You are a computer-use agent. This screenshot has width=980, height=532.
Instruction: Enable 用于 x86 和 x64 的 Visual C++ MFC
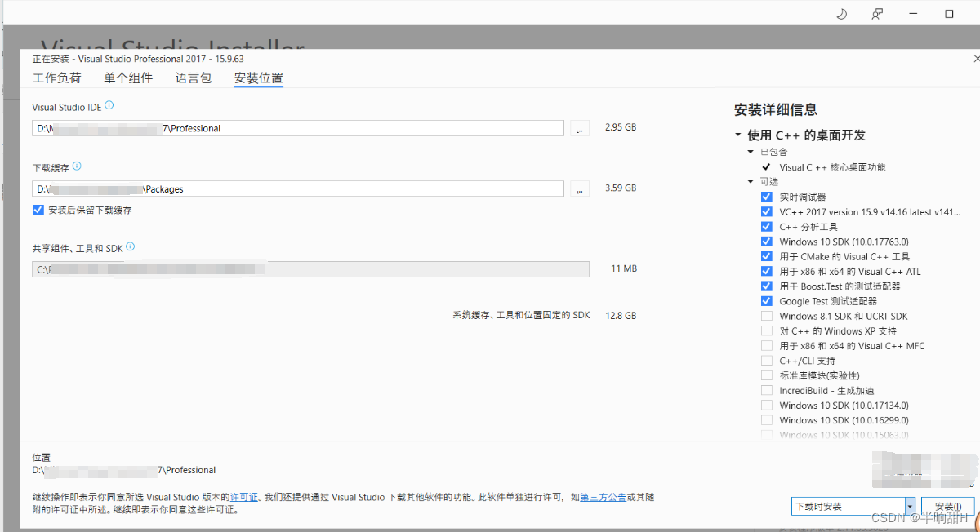(x=766, y=346)
